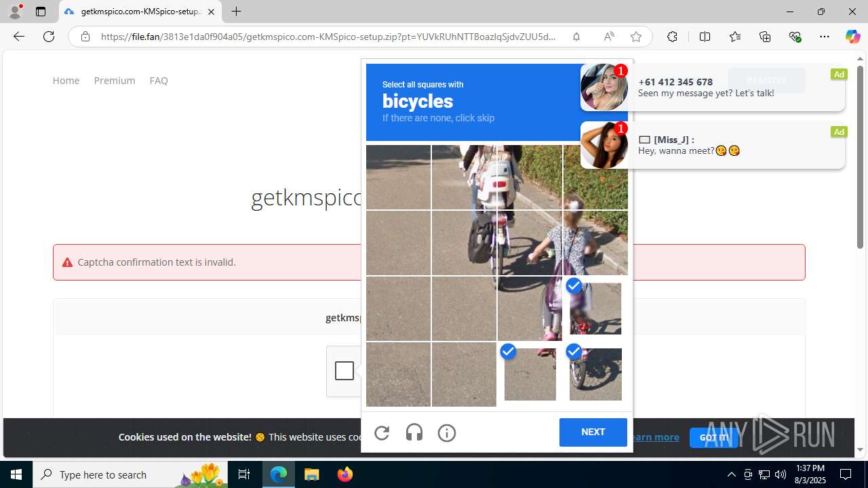Click the Learn more cookies link
Screen dimensions: 868x488
pos(654,437)
